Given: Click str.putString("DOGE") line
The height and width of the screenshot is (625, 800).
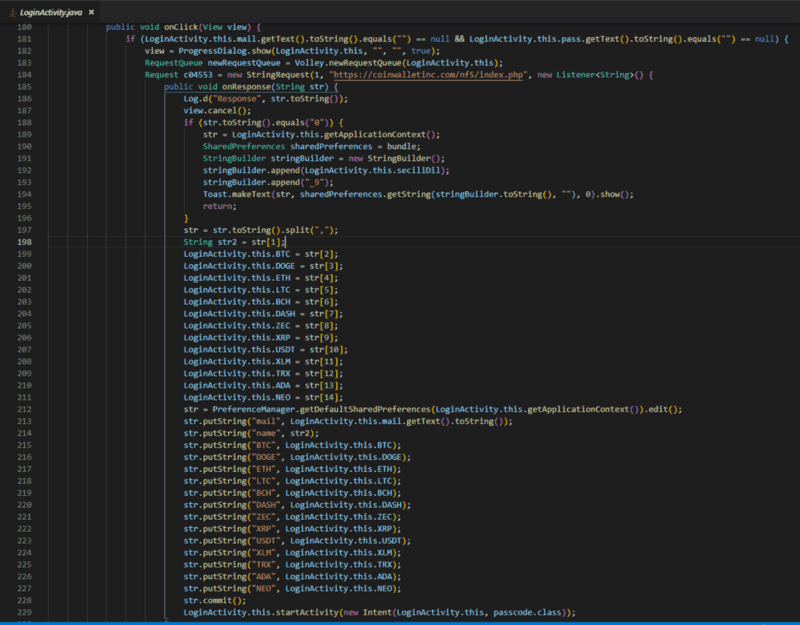Looking at the screenshot, I should point(297,458).
